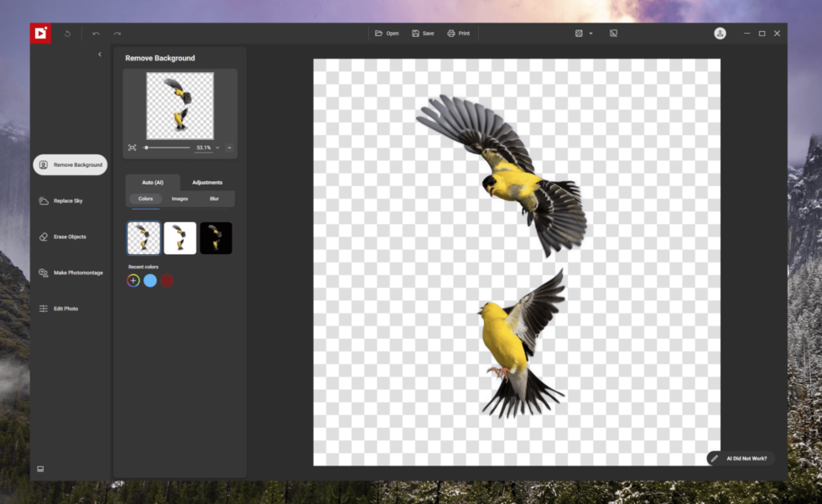Click the AI Did Not Work button
Screen dimensions: 822x504
tap(741, 458)
